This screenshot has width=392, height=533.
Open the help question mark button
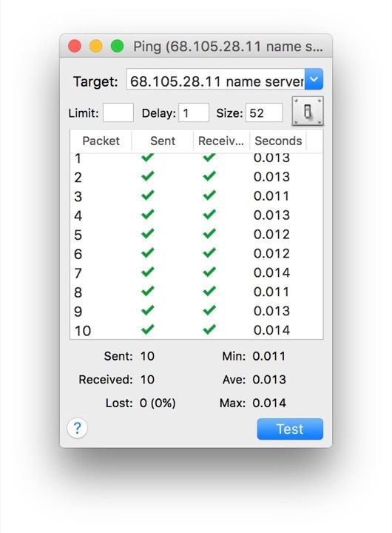coord(78,429)
